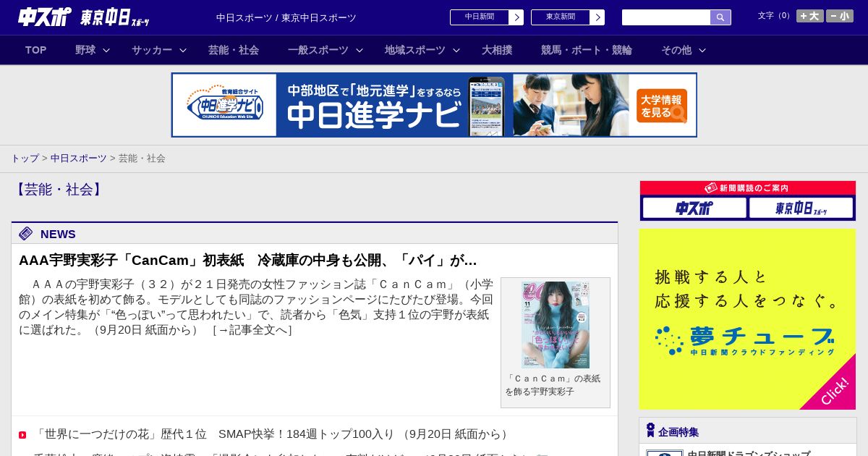The width and height of the screenshot is (868, 456).
Task: Click 中スポ subscription button in sidebar
Action: point(694,208)
